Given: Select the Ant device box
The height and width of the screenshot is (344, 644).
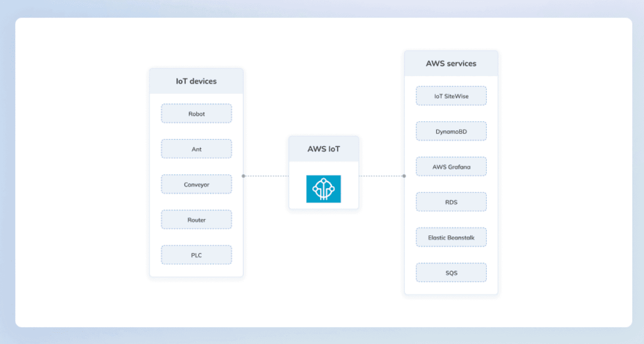Looking at the screenshot, I should [x=197, y=149].
